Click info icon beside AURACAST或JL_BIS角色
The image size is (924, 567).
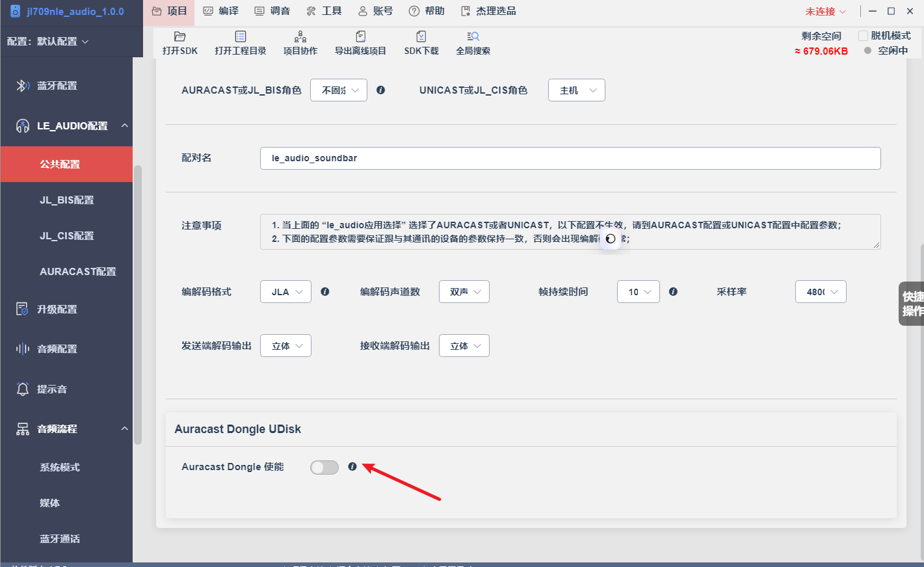coord(381,90)
